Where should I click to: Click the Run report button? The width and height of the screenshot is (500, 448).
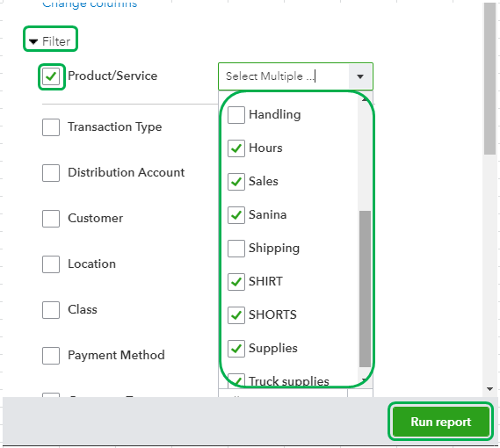[x=441, y=422]
